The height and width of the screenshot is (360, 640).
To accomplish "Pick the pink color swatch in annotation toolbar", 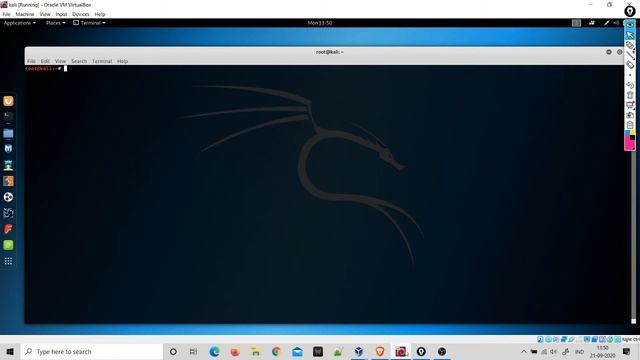I will tap(629, 143).
